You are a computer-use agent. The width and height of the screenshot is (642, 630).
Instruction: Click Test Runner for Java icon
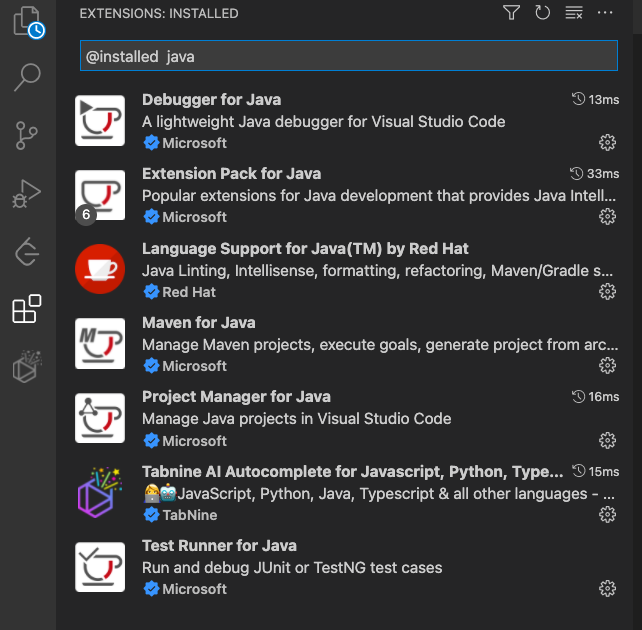coord(100,567)
